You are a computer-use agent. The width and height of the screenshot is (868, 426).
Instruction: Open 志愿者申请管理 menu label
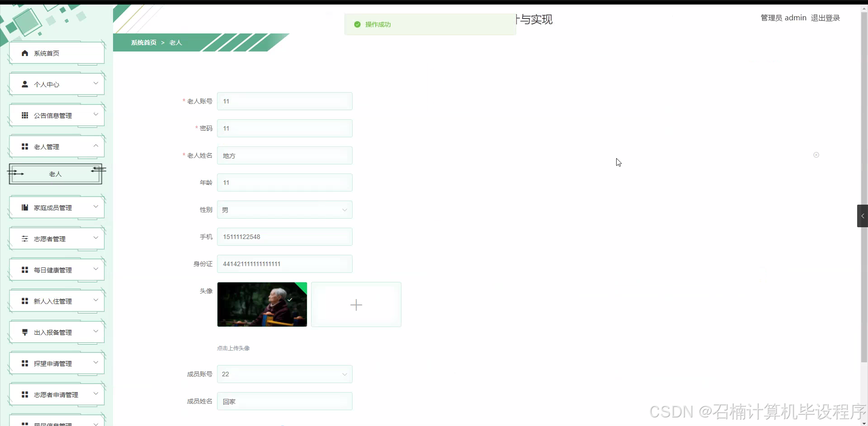pos(56,395)
